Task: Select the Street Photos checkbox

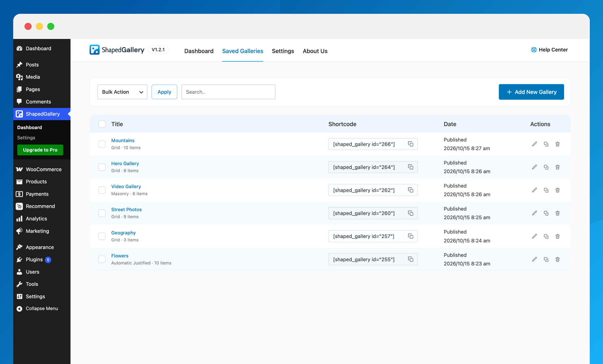Action: coord(102,213)
